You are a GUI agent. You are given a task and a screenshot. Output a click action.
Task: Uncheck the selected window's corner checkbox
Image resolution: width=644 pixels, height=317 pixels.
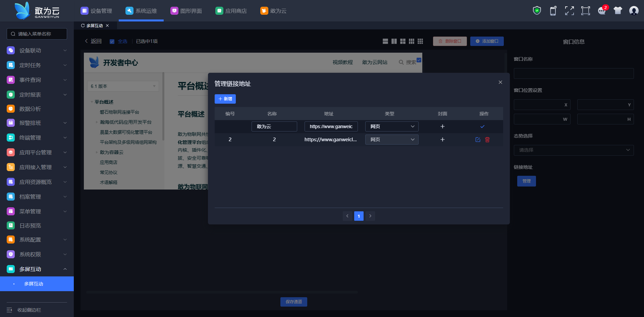click(419, 60)
